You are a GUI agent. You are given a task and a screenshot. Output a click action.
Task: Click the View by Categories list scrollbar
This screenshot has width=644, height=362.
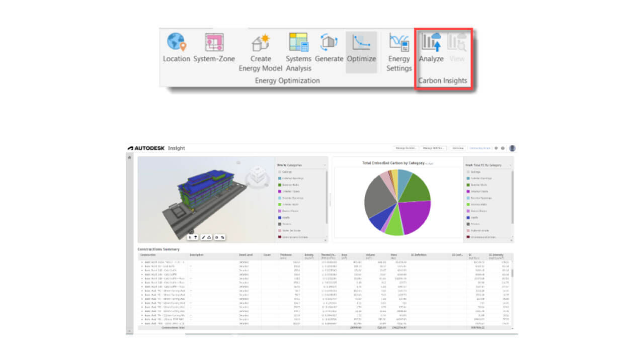[x=327, y=197]
